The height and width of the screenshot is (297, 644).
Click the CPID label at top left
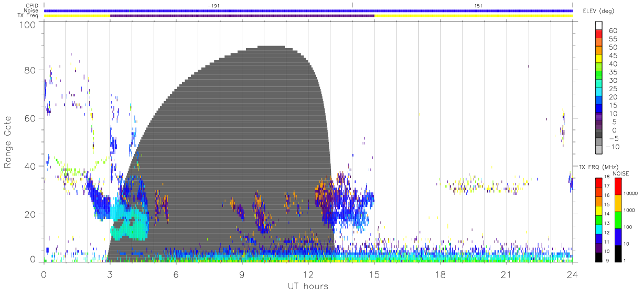click(32, 6)
